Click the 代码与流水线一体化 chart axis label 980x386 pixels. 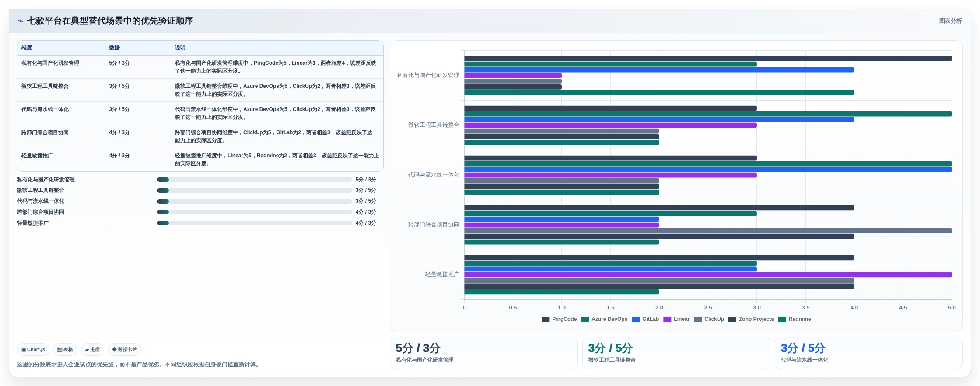point(434,175)
